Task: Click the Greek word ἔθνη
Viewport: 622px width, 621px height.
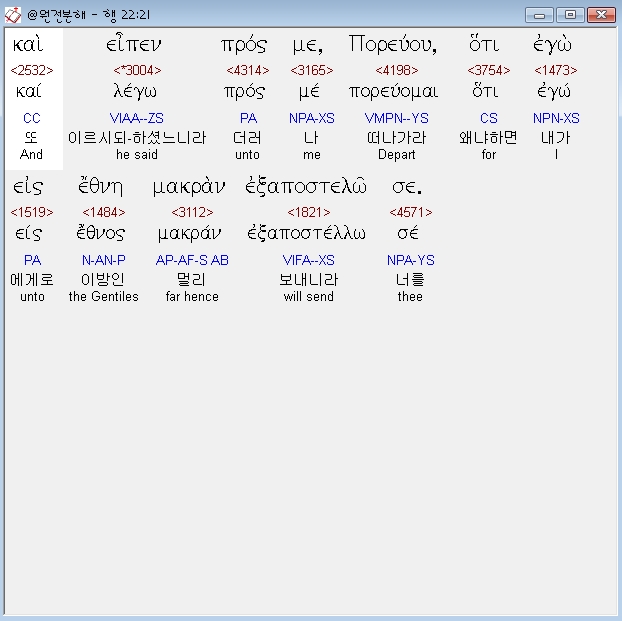Action: pyautogui.click(x=100, y=186)
